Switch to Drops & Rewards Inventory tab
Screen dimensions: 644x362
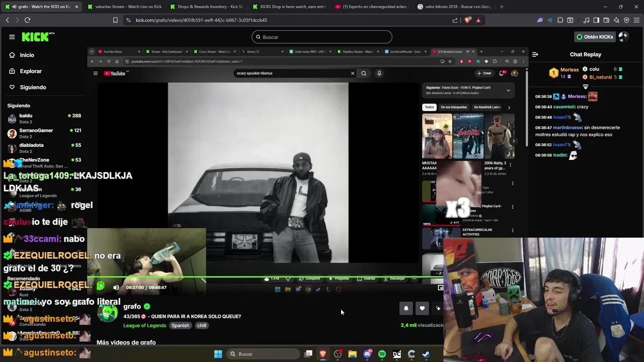point(206,7)
